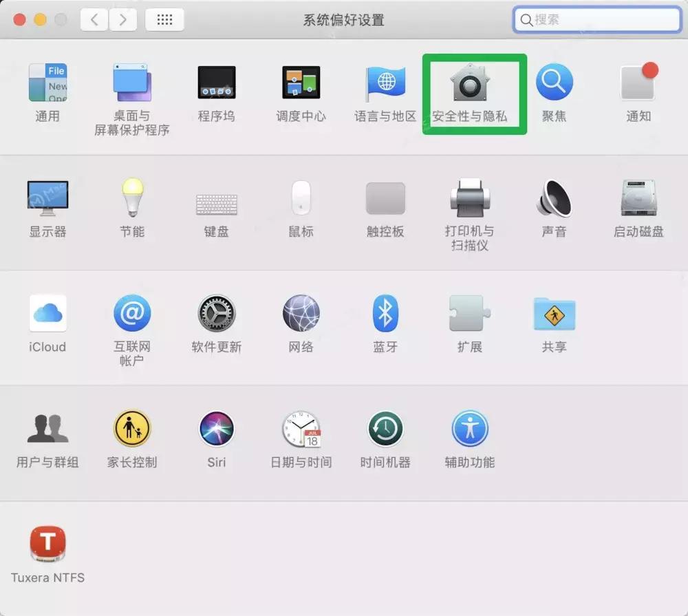Open 聚焦 search settings
The width and height of the screenshot is (688, 616).
[555, 83]
